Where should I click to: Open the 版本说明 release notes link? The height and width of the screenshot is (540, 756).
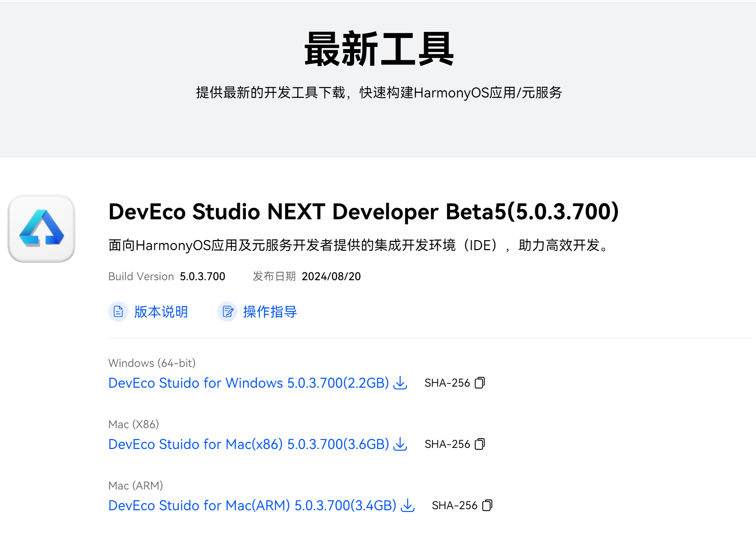tap(161, 312)
